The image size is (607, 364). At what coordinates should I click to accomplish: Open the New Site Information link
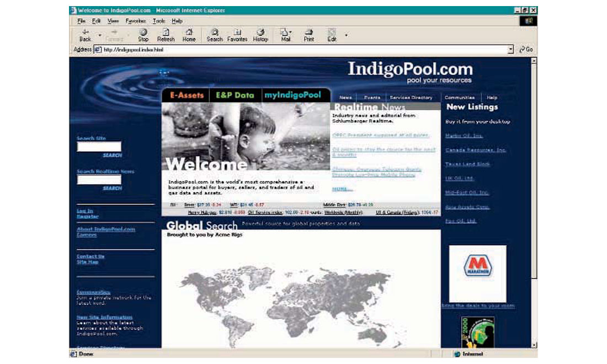pos(104,317)
